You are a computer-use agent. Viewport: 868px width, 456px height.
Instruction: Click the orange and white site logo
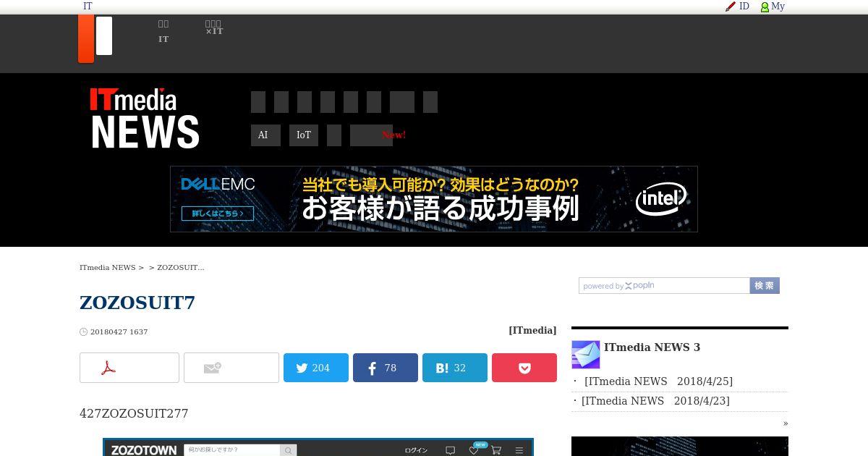tap(95, 38)
